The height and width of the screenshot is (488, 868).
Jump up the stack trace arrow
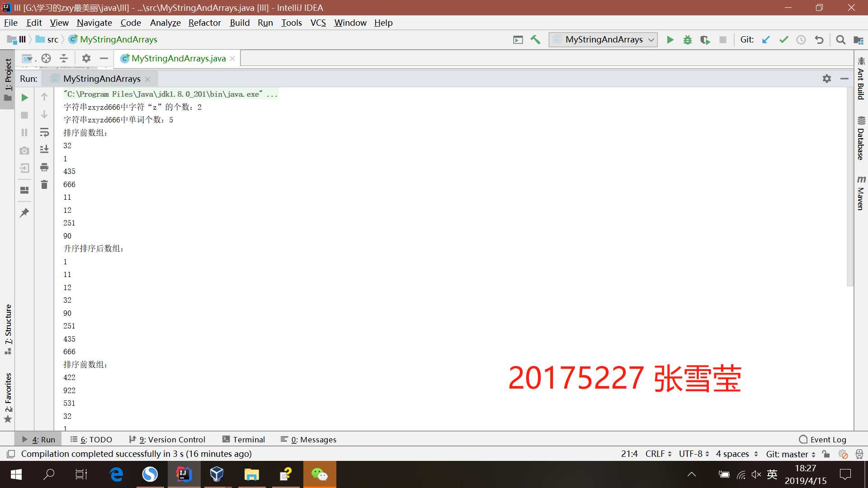coord(44,97)
